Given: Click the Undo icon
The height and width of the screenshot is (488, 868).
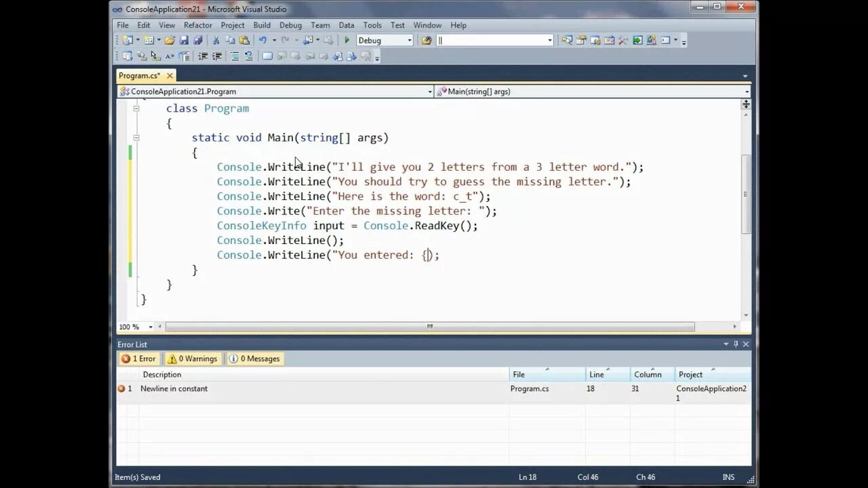Looking at the screenshot, I should 262,39.
